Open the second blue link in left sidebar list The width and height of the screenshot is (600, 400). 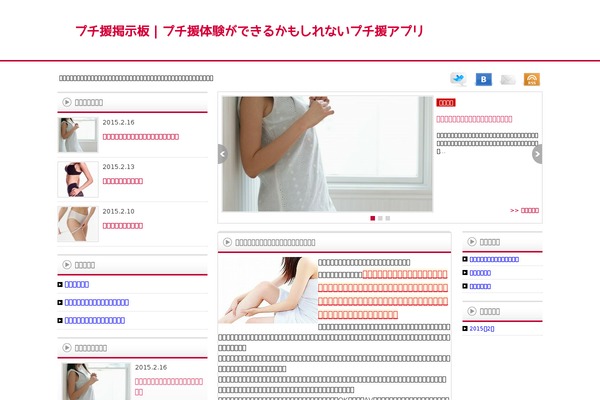pyautogui.click(x=96, y=302)
